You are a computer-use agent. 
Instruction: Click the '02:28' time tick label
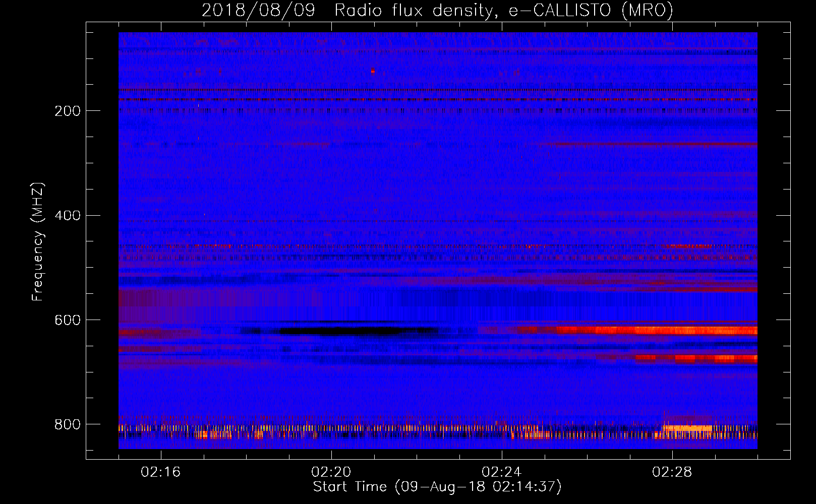(x=672, y=472)
